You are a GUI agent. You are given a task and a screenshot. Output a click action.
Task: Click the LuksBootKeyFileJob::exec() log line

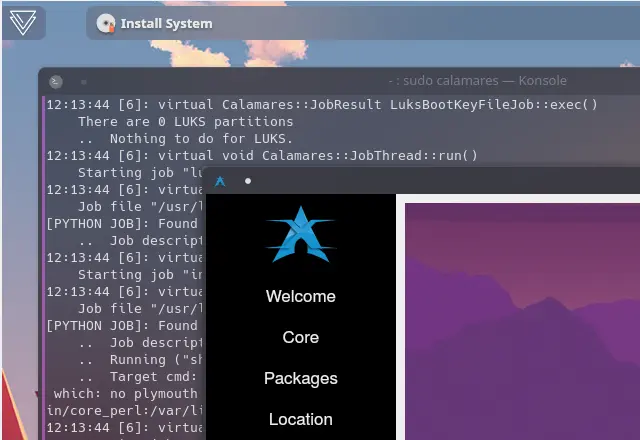(x=322, y=105)
